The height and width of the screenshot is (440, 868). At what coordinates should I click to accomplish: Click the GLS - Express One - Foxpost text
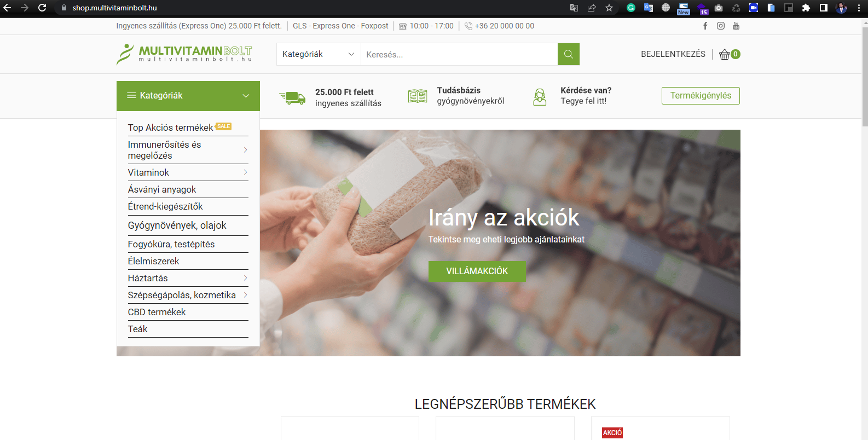[x=340, y=26]
